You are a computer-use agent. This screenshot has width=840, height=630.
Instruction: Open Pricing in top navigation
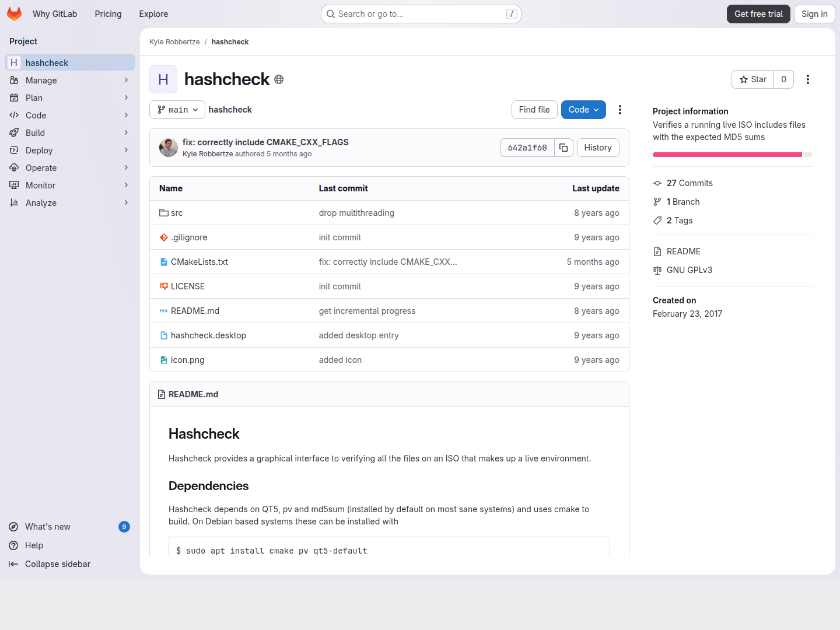[108, 14]
